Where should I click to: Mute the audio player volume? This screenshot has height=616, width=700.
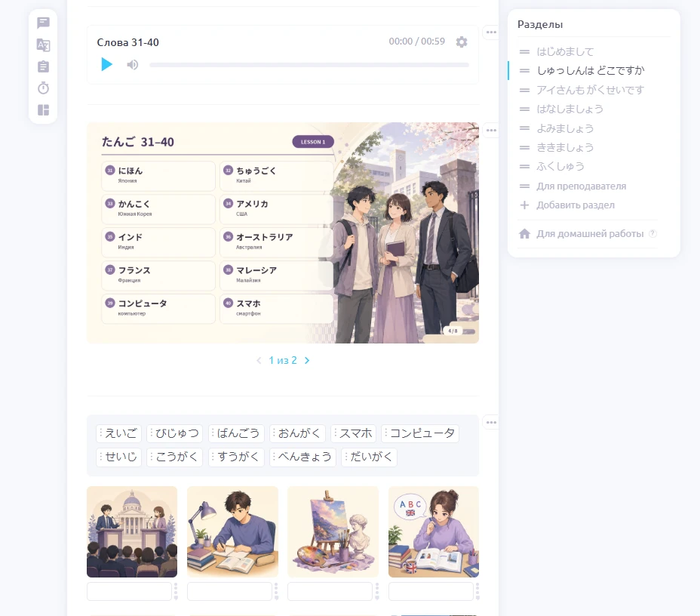pos(132,65)
